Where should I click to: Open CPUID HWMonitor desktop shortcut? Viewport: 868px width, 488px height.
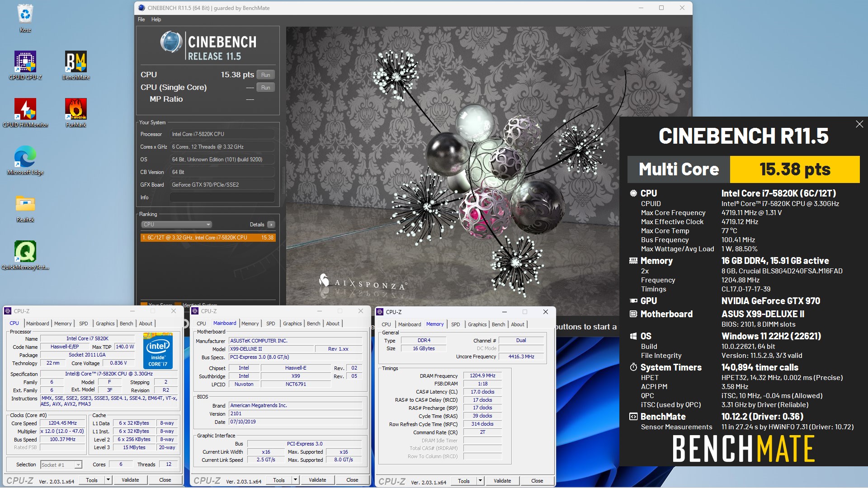[25, 113]
